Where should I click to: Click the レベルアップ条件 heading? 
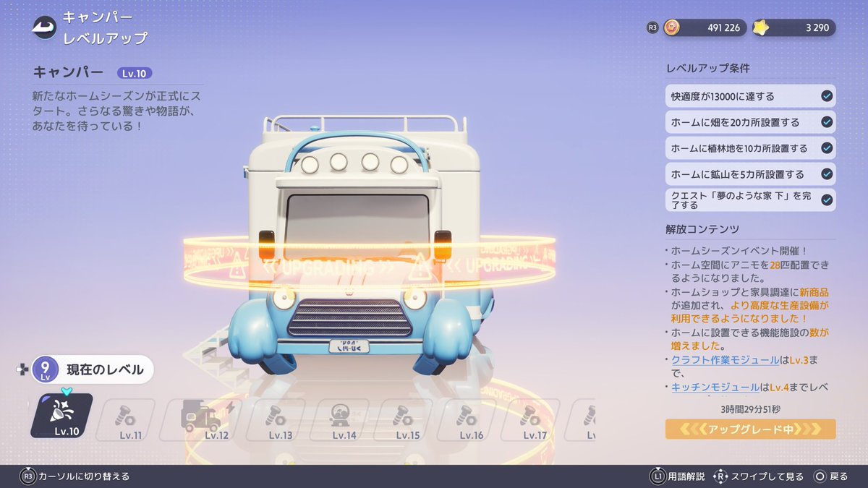tap(707, 69)
